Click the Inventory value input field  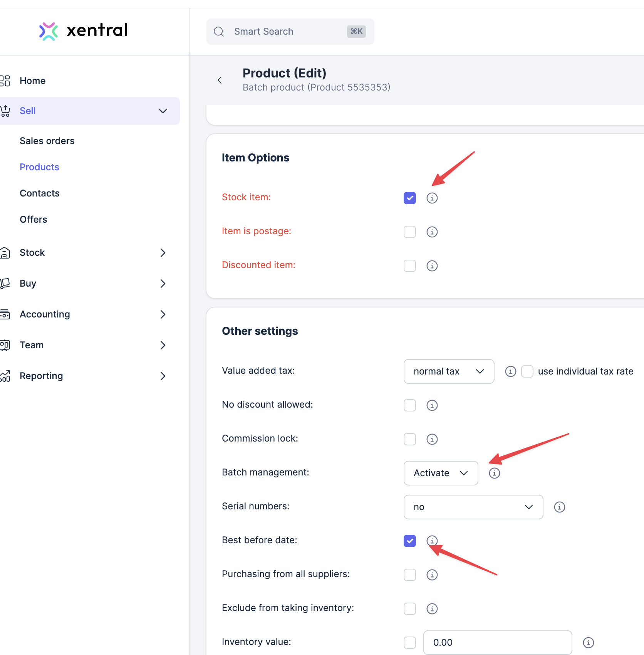[498, 643]
